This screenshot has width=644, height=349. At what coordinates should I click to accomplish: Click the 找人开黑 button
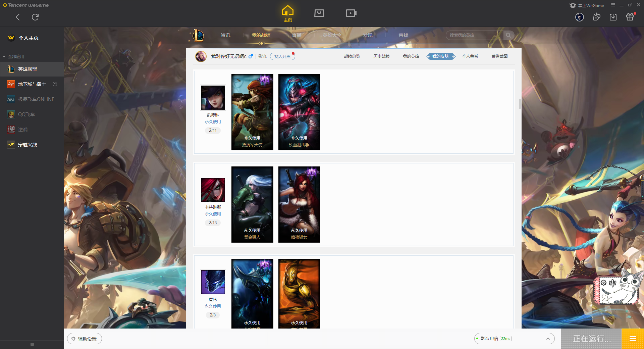coord(282,56)
